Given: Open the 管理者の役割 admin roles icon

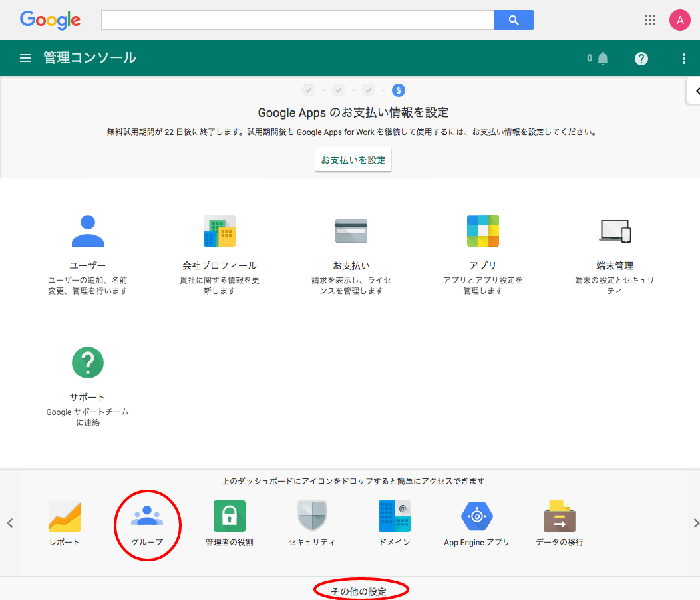Looking at the screenshot, I should [230, 516].
